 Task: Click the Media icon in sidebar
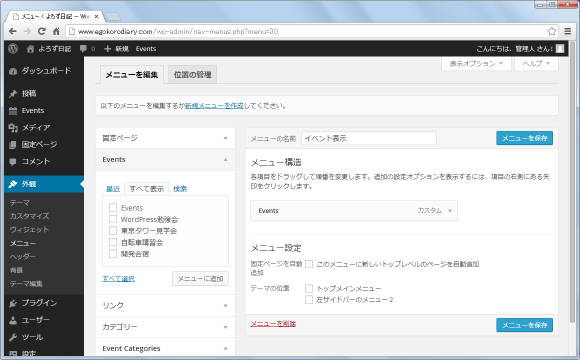click(x=13, y=128)
